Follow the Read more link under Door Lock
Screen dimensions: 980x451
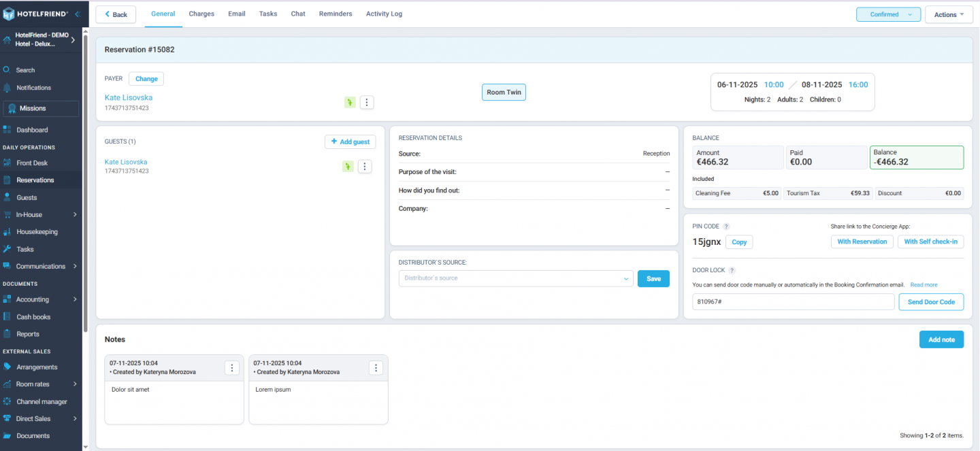click(924, 285)
